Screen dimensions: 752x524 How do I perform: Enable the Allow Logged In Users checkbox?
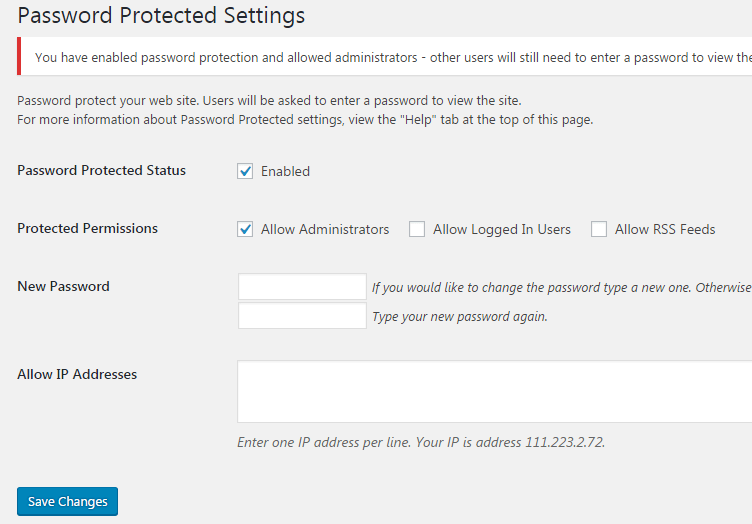[x=417, y=229]
